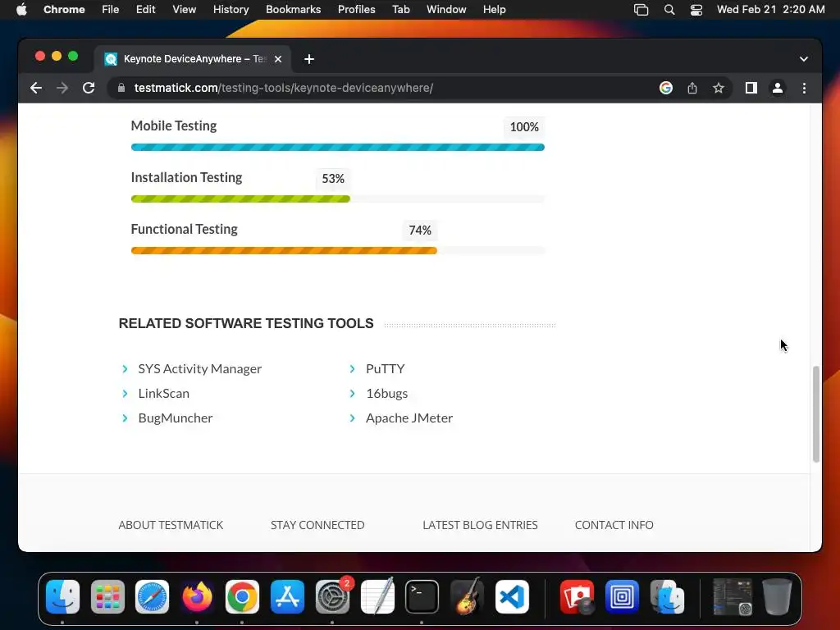Click the address bar URL
The width and height of the screenshot is (840, 630).
tap(283, 88)
